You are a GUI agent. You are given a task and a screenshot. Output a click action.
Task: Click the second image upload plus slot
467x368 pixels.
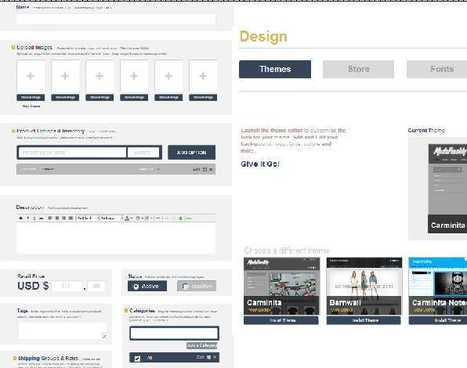point(65,76)
